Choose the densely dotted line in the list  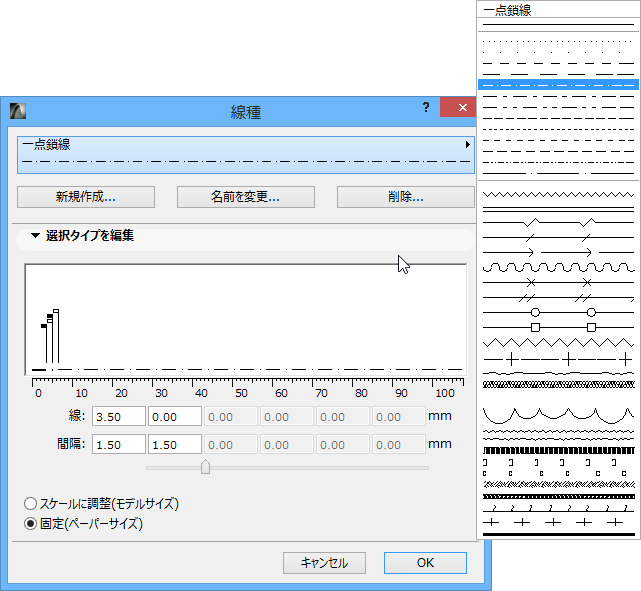558,41
